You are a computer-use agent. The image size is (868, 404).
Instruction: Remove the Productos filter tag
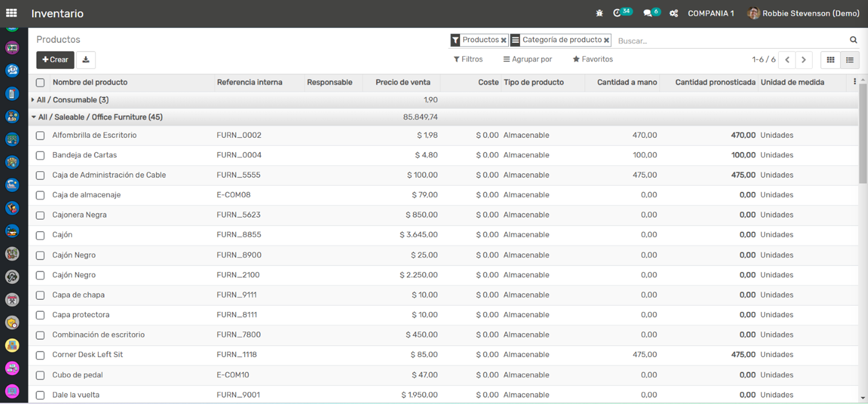(x=504, y=40)
